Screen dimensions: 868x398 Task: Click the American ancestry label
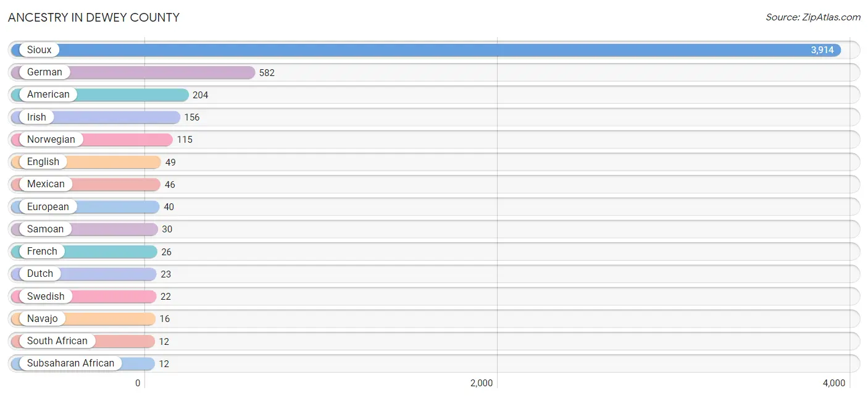coord(48,94)
